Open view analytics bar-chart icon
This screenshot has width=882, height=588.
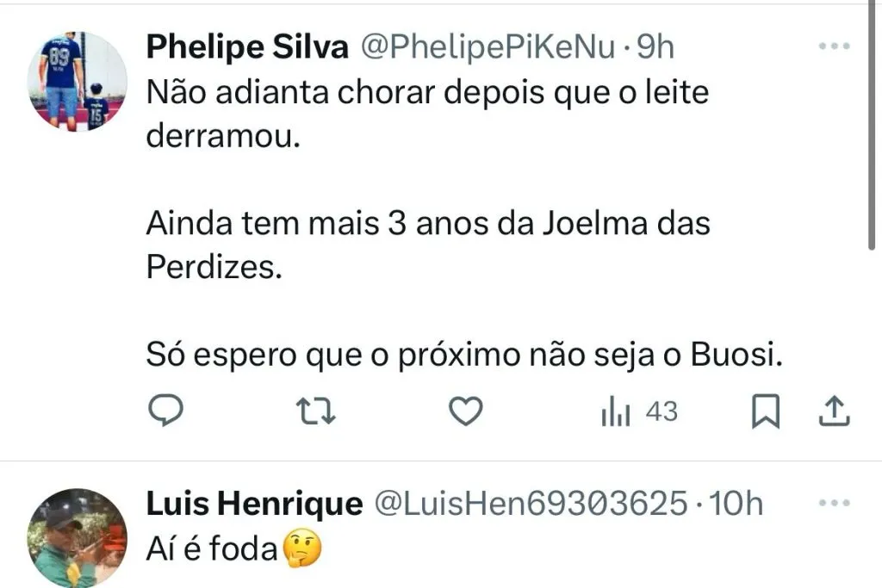(616, 414)
